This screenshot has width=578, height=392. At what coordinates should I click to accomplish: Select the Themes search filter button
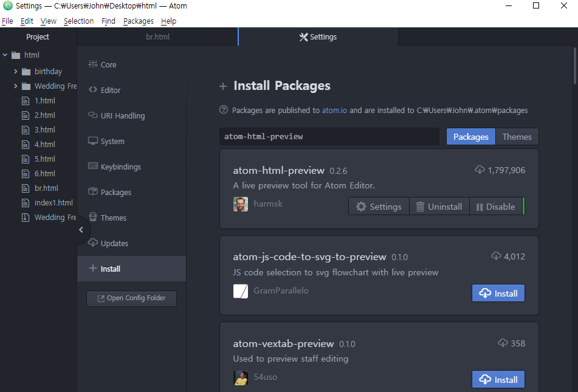tap(517, 137)
